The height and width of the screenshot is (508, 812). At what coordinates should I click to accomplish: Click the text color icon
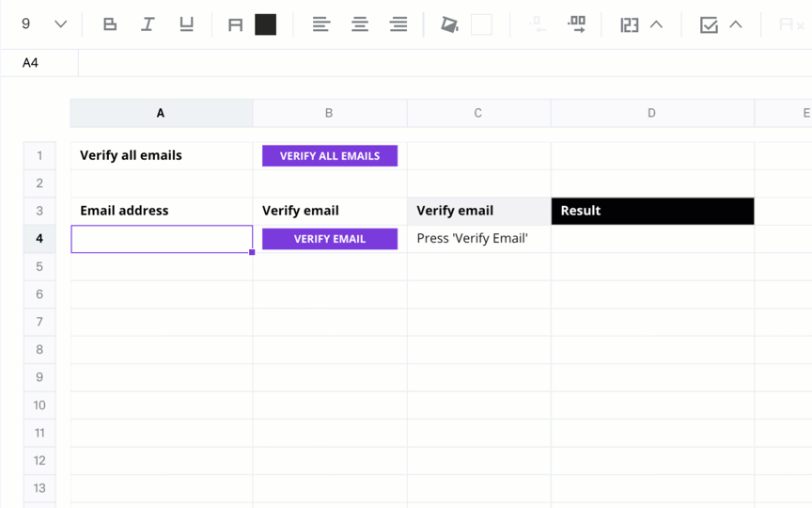click(236, 24)
